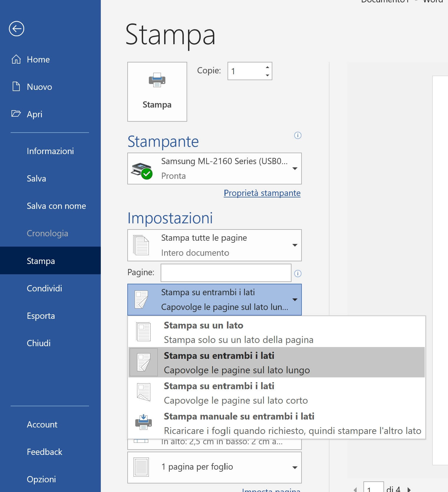448x492 pixels.
Task: Open the Esporta section in sidebar
Action: click(x=41, y=316)
